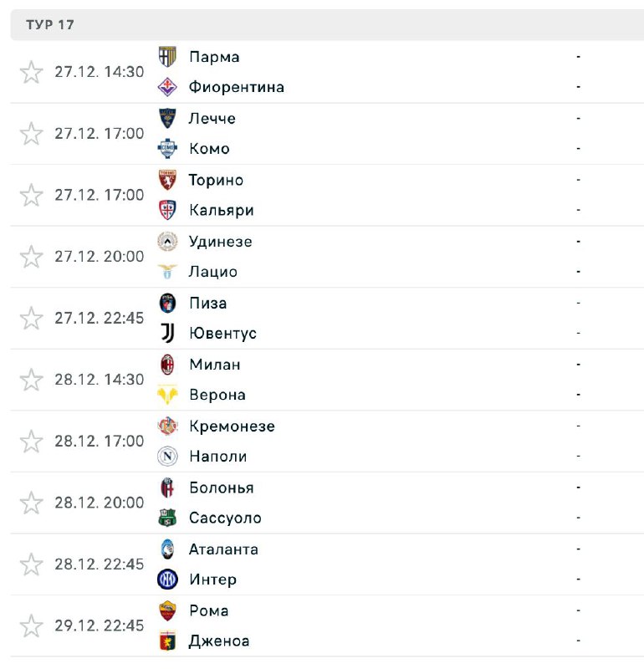
Task: Open the Фиорентина team link
Action: pyautogui.click(x=237, y=87)
